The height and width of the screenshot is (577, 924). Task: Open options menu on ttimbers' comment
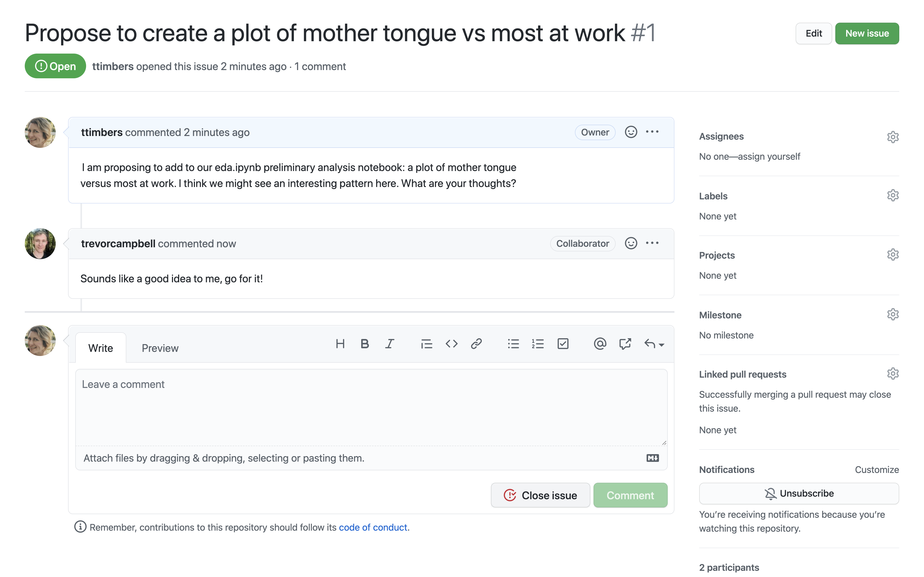(652, 132)
